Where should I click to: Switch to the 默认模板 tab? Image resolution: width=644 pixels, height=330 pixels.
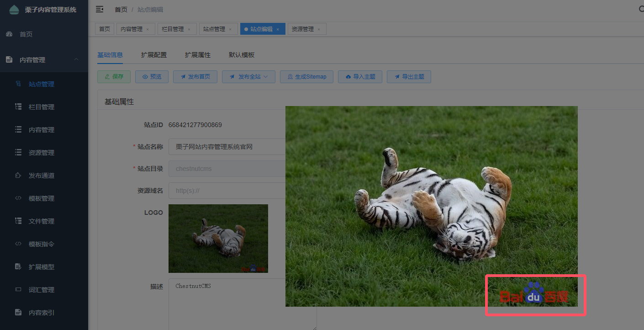[242, 55]
